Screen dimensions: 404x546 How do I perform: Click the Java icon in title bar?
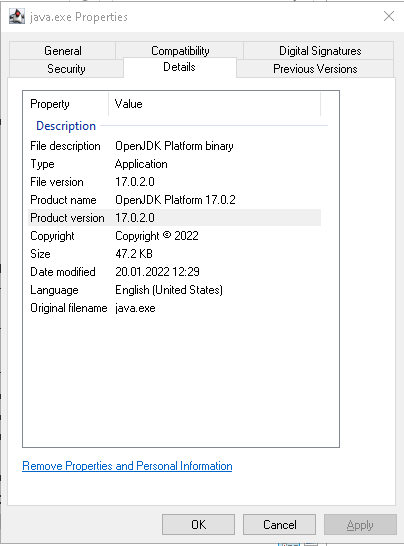(17, 16)
